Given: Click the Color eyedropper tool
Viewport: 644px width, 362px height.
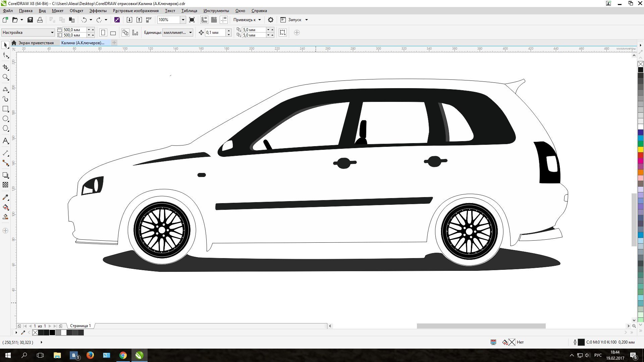Looking at the screenshot, I should [x=5, y=197].
